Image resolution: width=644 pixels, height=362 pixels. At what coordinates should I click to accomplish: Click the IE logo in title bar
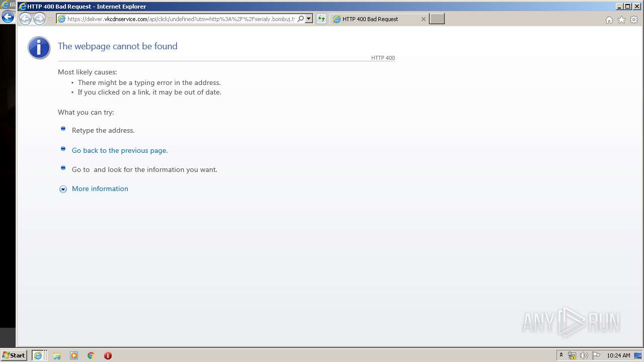tap(23, 7)
